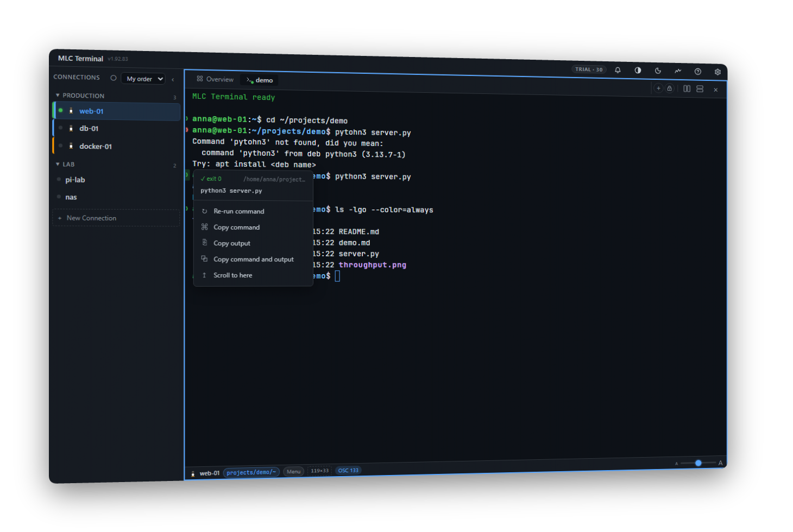Toggle dark mode with the moon icon
This screenshot has width=793, height=532.
658,71
